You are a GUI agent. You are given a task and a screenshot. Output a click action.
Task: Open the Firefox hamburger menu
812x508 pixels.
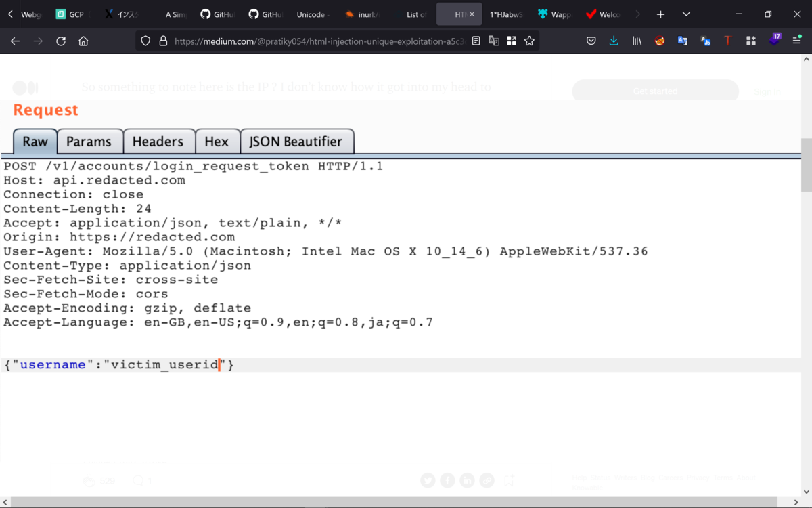pos(797,41)
